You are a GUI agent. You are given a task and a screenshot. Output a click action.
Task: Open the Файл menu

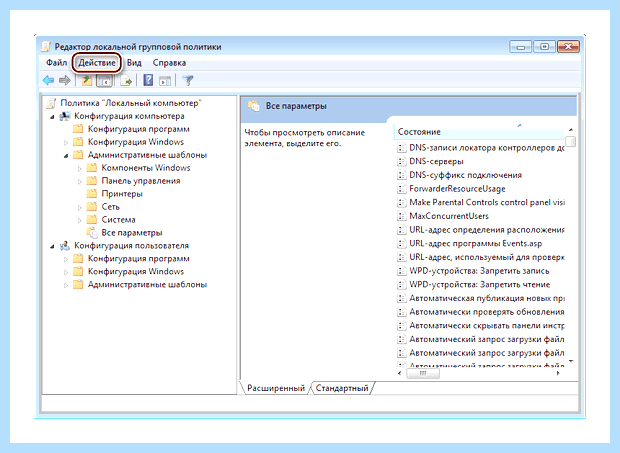[57, 62]
